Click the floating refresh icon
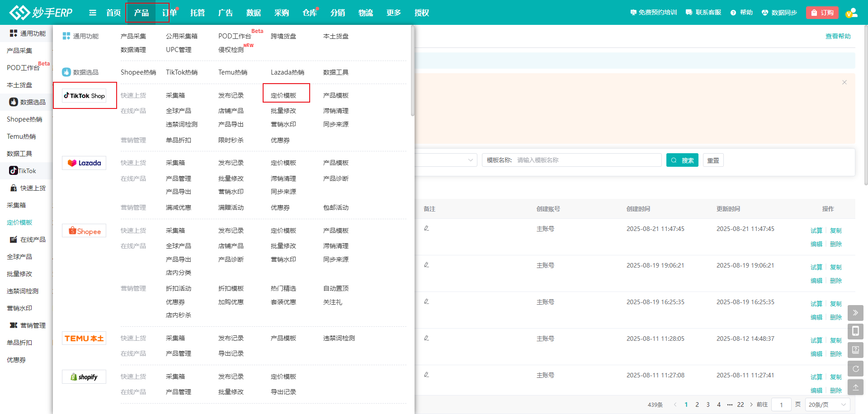 (855, 369)
